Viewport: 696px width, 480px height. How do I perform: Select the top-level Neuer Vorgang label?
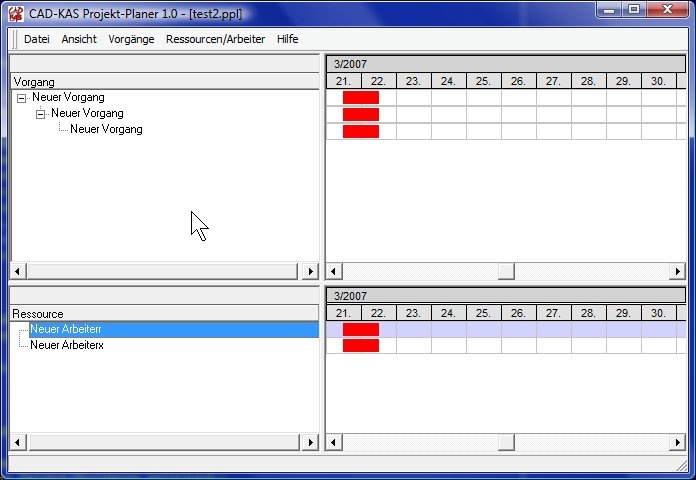(x=68, y=97)
